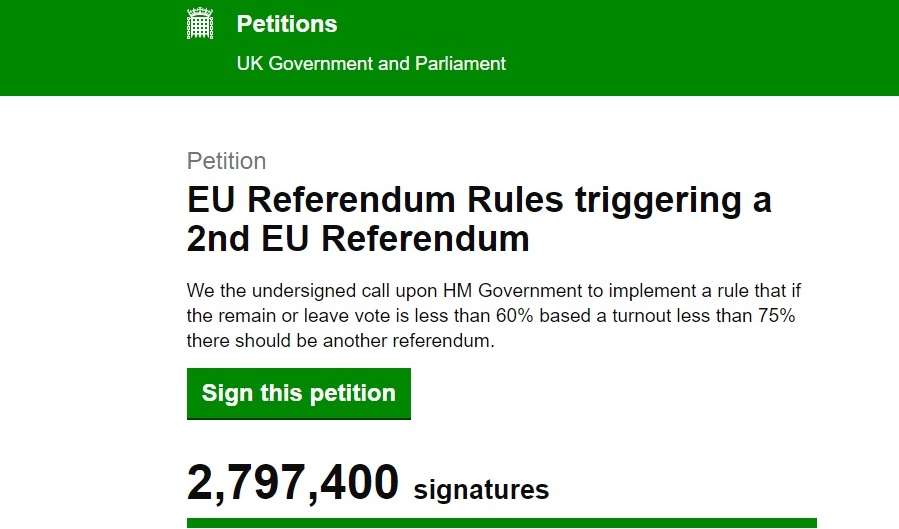Click the word triggering in the title

pos(658,201)
